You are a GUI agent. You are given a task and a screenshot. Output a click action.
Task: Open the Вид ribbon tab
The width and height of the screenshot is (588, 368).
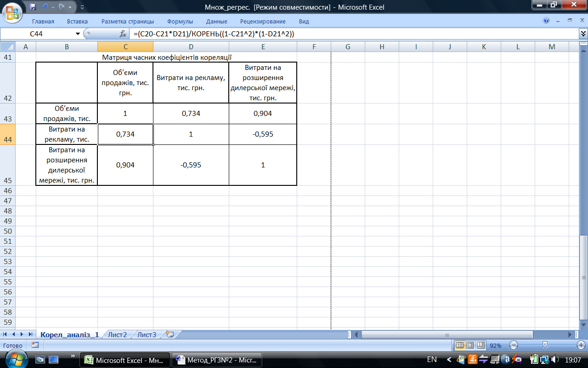(304, 21)
